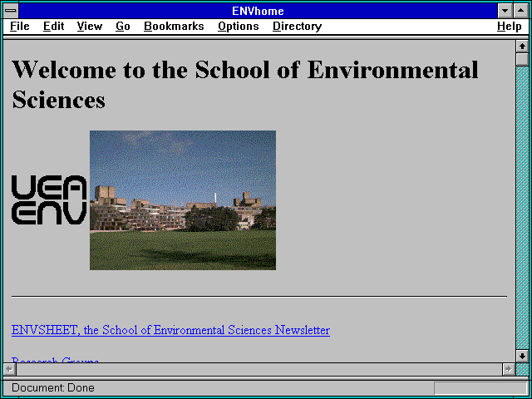Click the horizontal scrollbar right arrow
The height and width of the screenshot is (399, 532).
point(508,369)
